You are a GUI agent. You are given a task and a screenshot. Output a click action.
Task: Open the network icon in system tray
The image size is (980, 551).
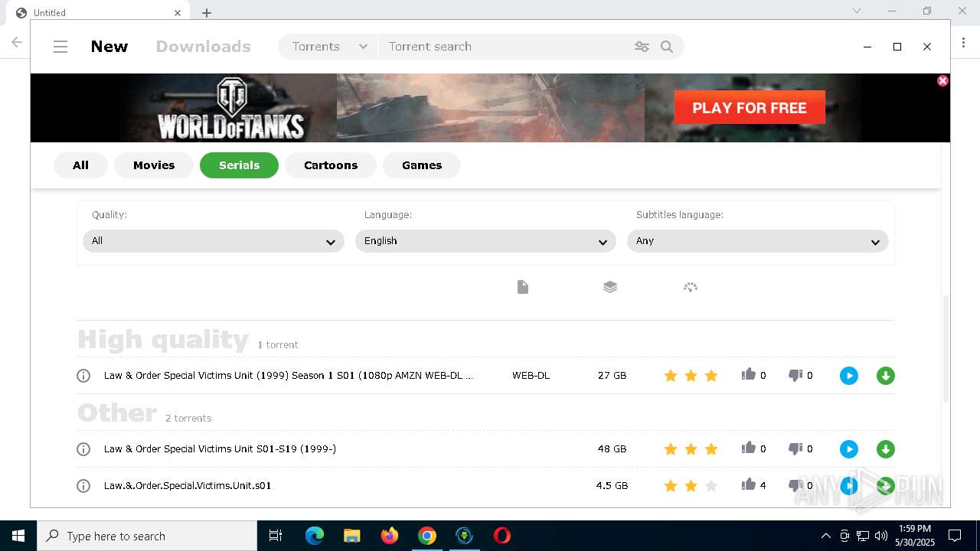pos(863,536)
